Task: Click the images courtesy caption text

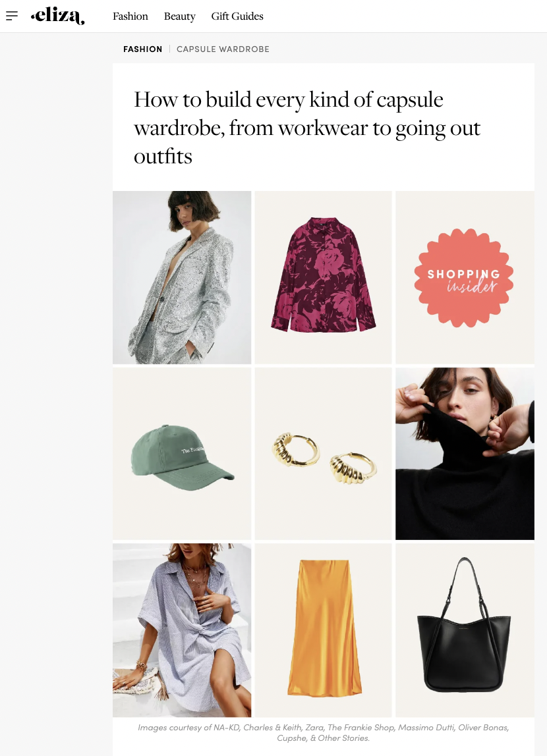Action: pos(323,733)
